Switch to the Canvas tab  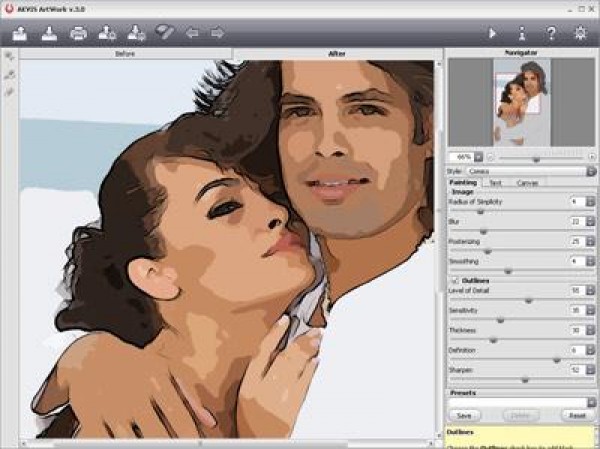pos(527,183)
